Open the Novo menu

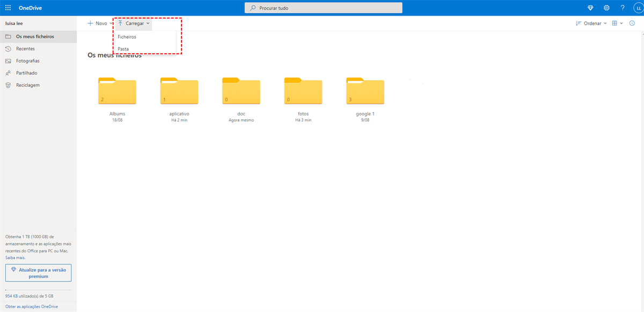100,24
